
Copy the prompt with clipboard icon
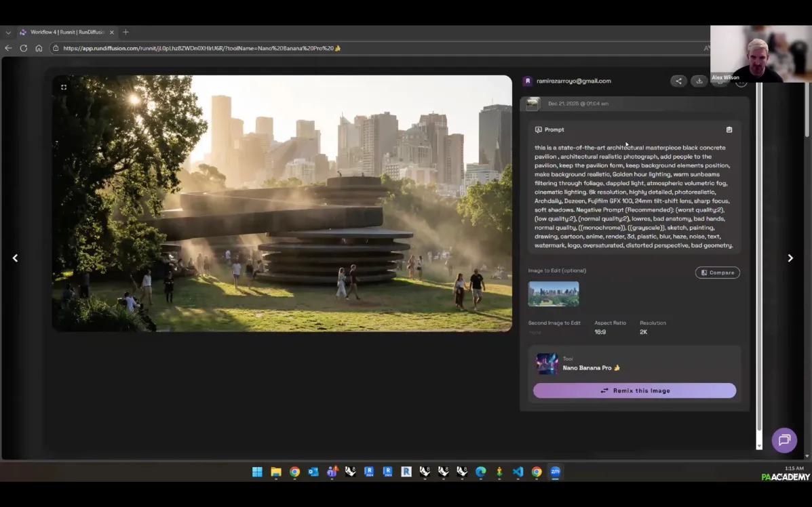(x=729, y=129)
